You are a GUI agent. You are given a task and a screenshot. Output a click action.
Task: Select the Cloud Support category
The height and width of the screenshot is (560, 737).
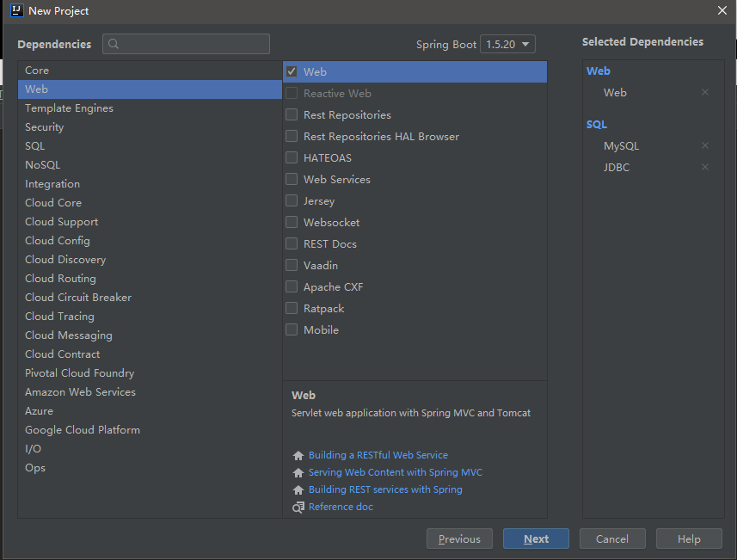tap(150, 221)
